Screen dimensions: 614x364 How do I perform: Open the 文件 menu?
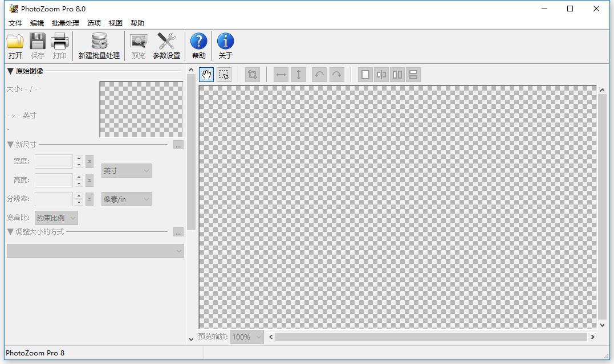(x=15, y=23)
